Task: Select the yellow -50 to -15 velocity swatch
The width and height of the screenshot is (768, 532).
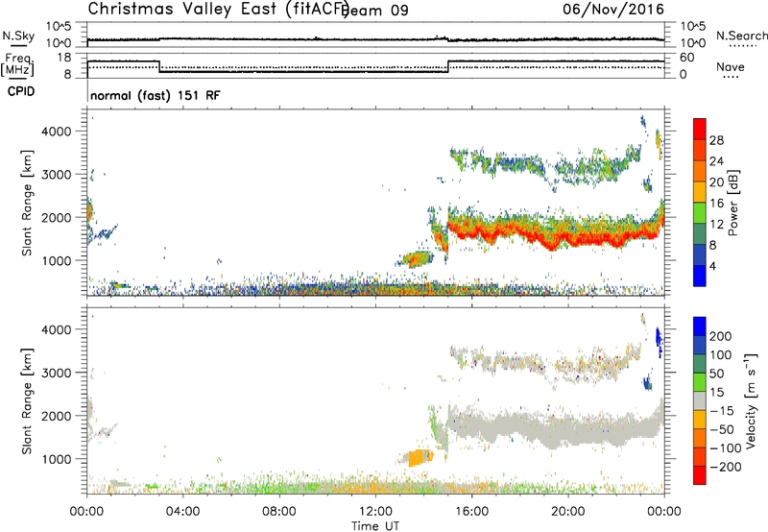Action: tap(700, 420)
